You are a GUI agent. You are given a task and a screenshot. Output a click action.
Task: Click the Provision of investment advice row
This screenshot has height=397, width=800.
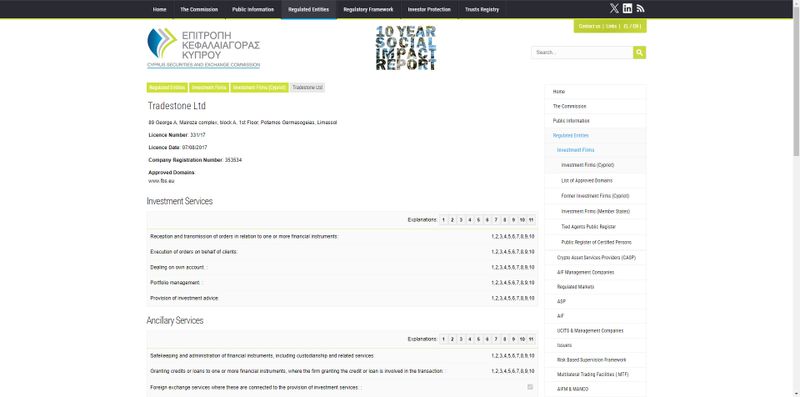(x=342, y=298)
